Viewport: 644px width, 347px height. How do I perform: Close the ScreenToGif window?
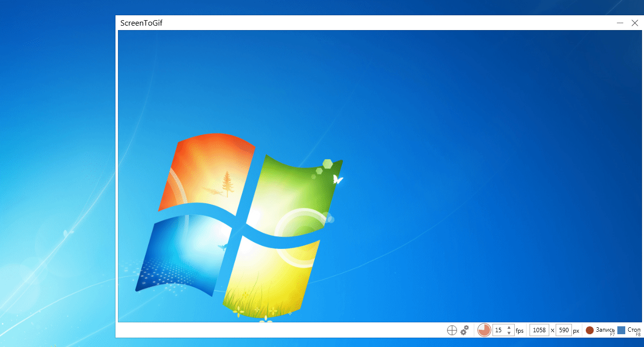tap(635, 23)
